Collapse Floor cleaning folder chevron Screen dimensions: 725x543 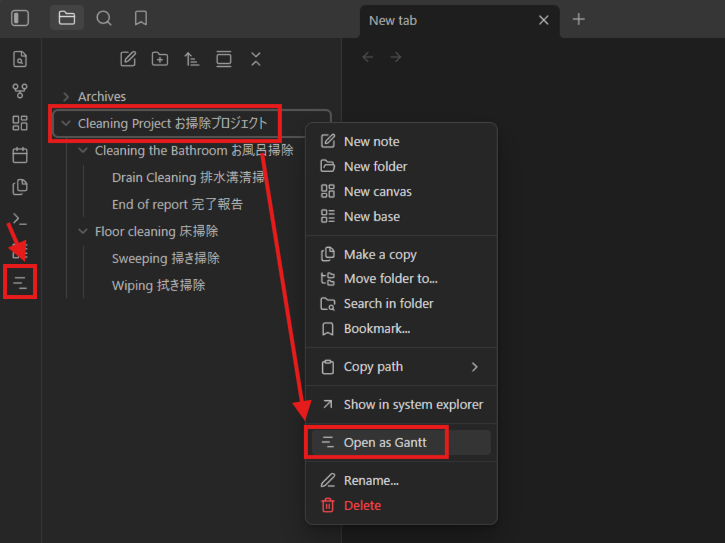[x=83, y=231]
